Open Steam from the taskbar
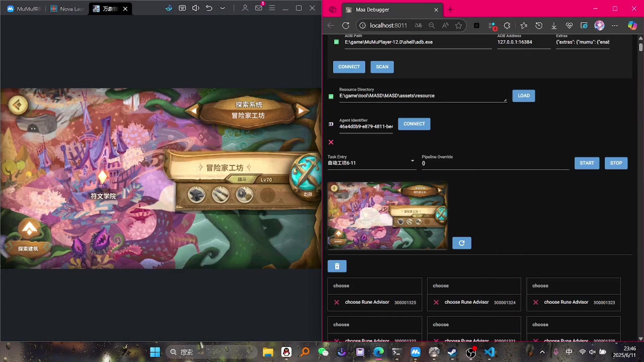 tap(452, 352)
